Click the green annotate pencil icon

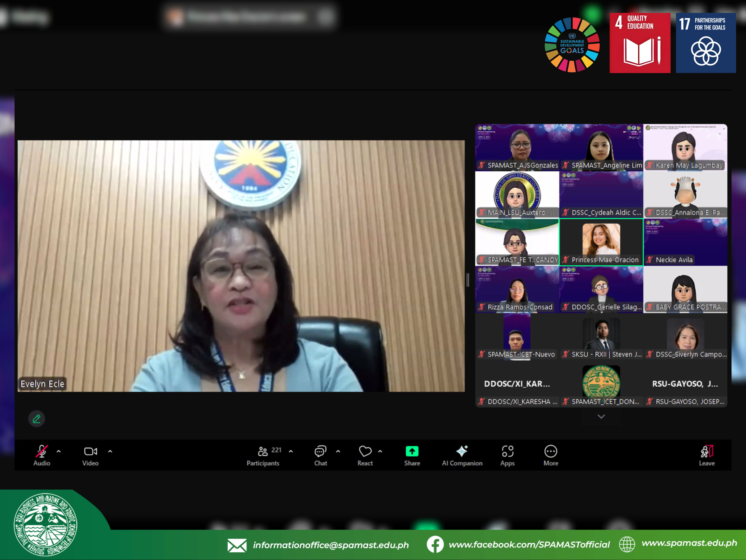point(36,419)
